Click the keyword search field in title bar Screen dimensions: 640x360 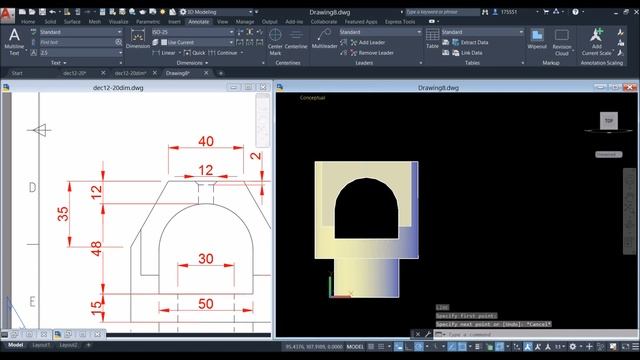(x=442, y=12)
